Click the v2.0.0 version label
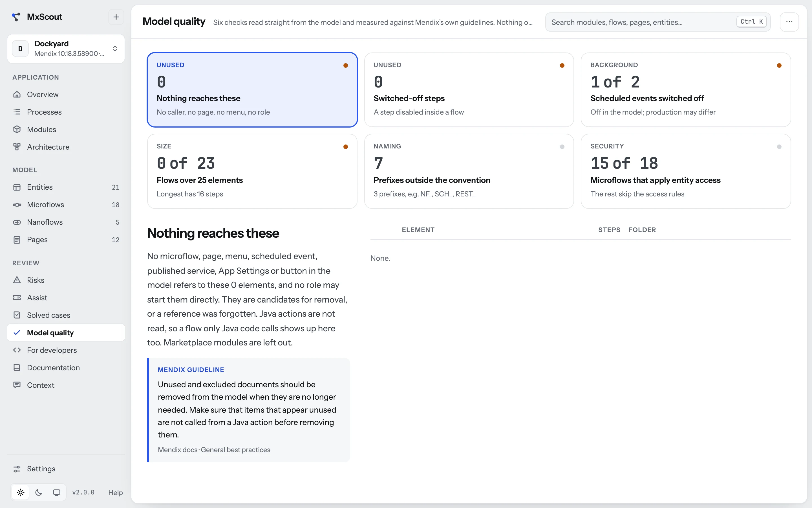 (x=83, y=492)
